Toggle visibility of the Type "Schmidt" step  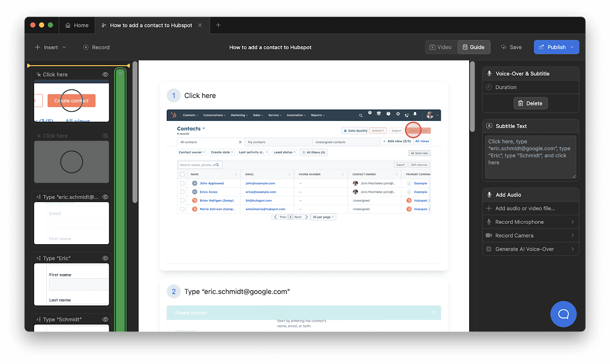105,319
